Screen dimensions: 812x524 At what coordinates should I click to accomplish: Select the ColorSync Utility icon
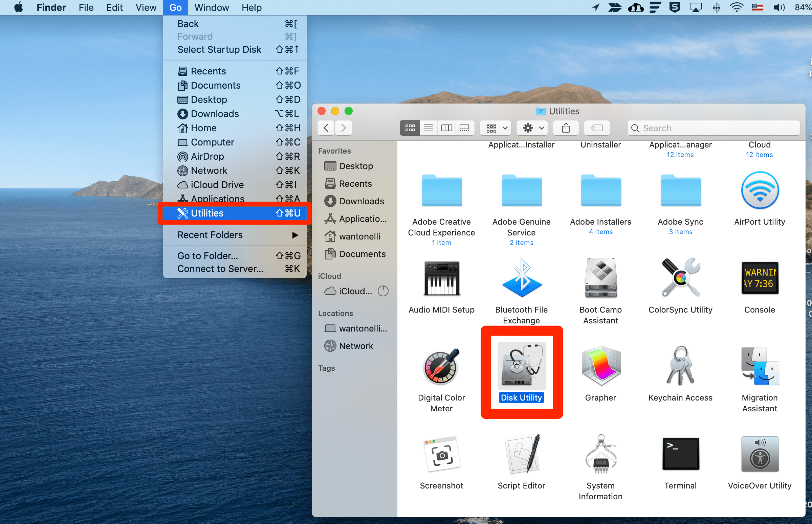tap(680, 278)
